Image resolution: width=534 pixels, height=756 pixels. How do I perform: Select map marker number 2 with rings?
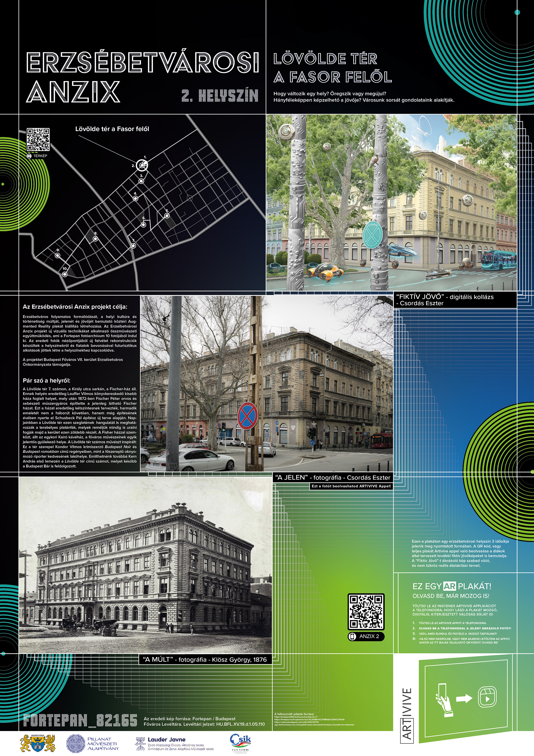click(x=142, y=165)
